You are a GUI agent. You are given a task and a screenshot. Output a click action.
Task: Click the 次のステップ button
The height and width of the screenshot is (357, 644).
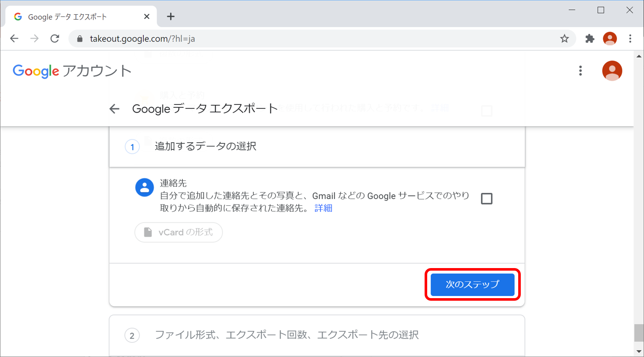(x=472, y=284)
